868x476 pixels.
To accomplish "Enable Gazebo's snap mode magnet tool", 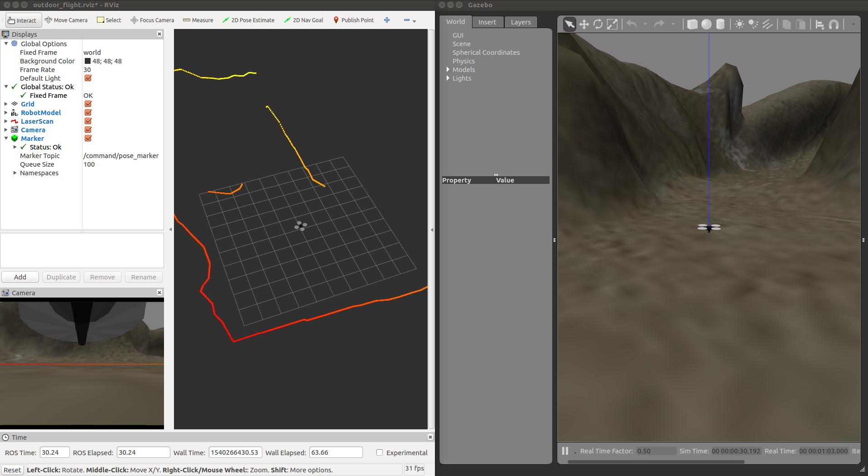I will click(x=834, y=24).
